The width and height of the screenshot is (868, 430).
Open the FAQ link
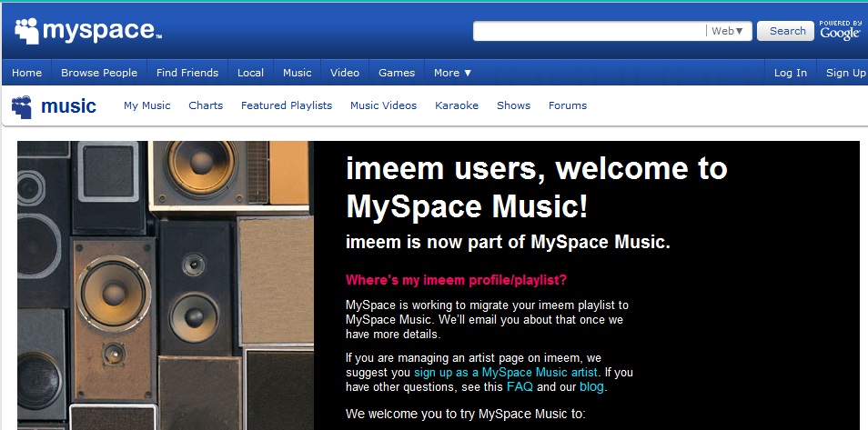tap(520, 387)
